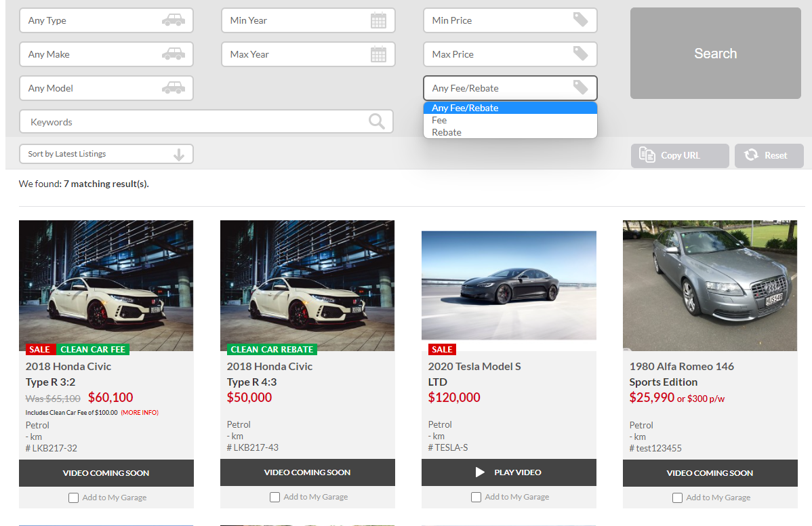Click the calendar icon in Min Year
This screenshot has width=812, height=526.
(379, 20)
